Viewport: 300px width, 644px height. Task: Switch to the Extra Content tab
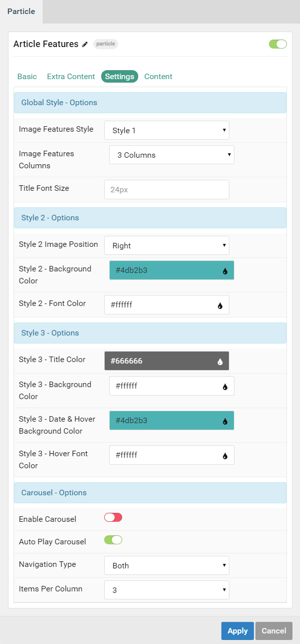pos(71,77)
